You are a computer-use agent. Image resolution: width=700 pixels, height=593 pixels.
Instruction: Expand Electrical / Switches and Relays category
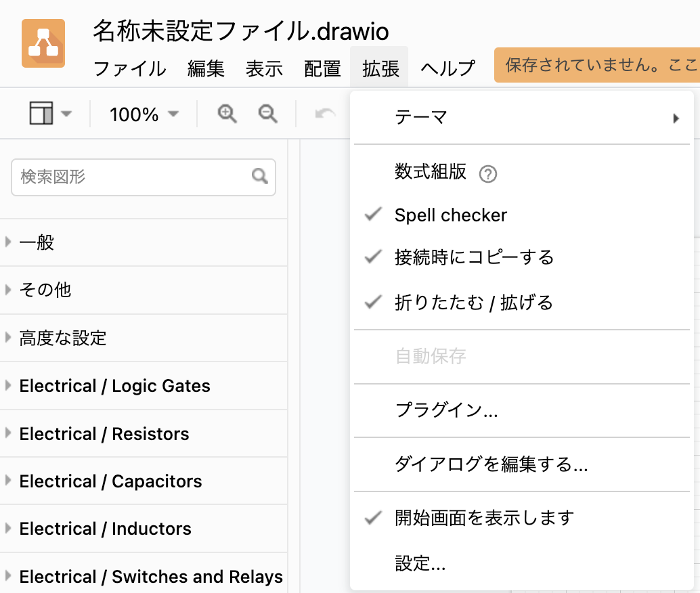tap(144, 576)
